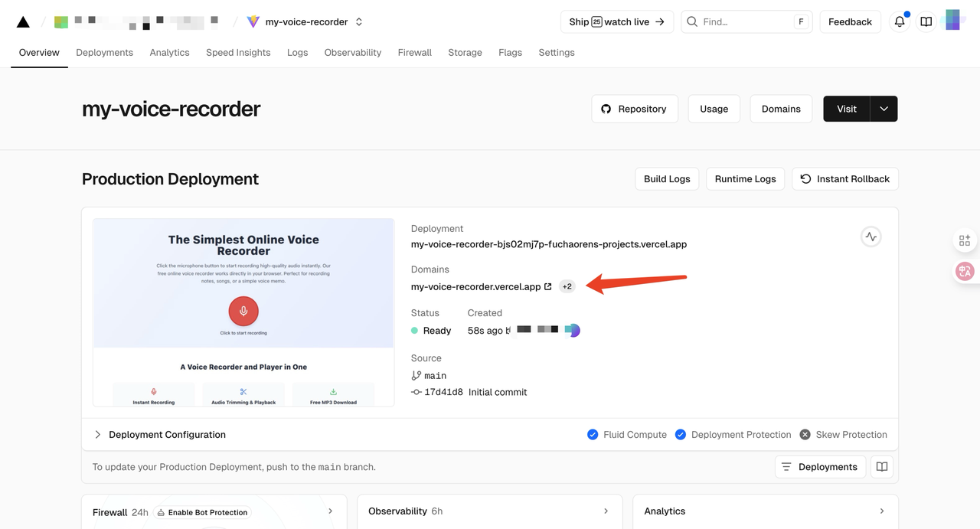The height and width of the screenshot is (529, 980).
Task: Click the Skew Protection status indicator
Action: [805, 435]
